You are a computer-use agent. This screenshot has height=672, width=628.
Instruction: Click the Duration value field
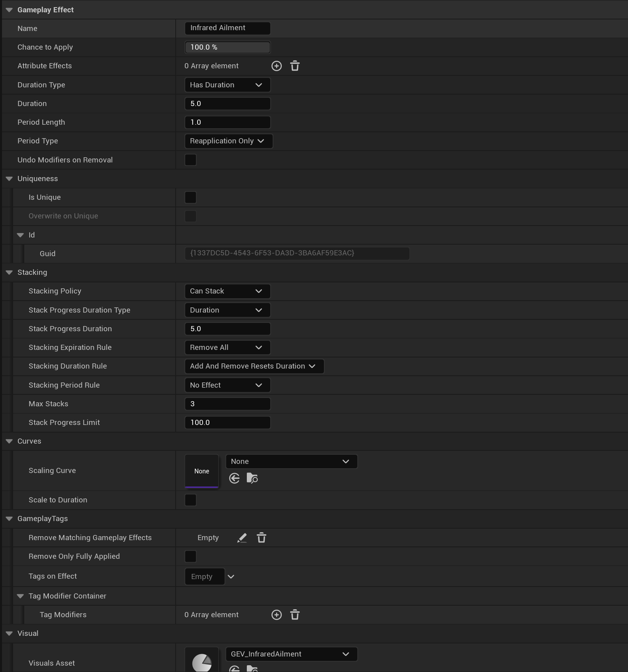tap(228, 104)
